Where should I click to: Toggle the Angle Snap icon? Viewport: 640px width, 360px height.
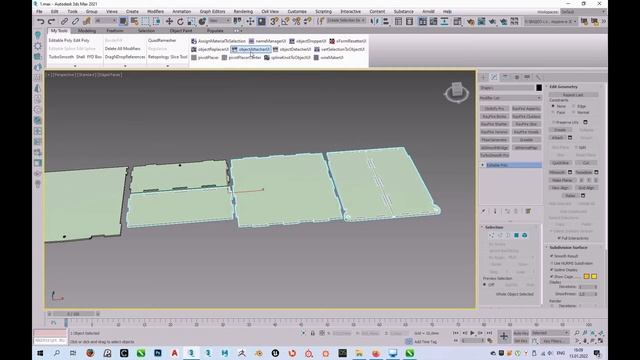point(285,21)
